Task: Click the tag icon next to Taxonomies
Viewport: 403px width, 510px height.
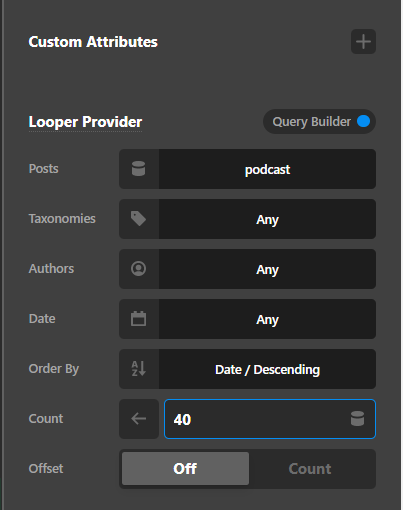Action: [x=139, y=219]
